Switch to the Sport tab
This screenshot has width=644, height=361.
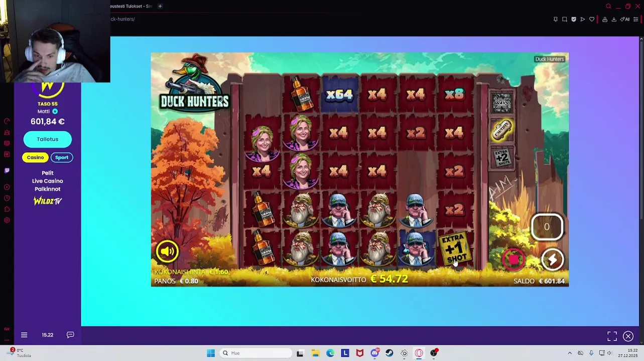62,157
